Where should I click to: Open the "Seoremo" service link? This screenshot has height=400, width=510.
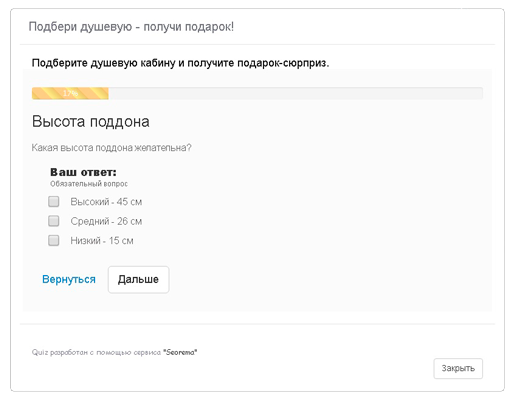pos(180,352)
